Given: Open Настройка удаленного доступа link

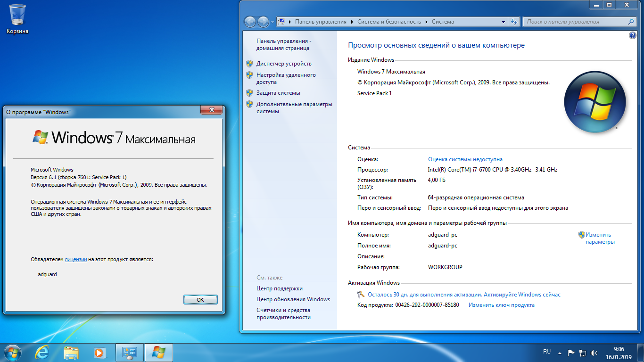Looking at the screenshot, I should click(x=286, y=78).
